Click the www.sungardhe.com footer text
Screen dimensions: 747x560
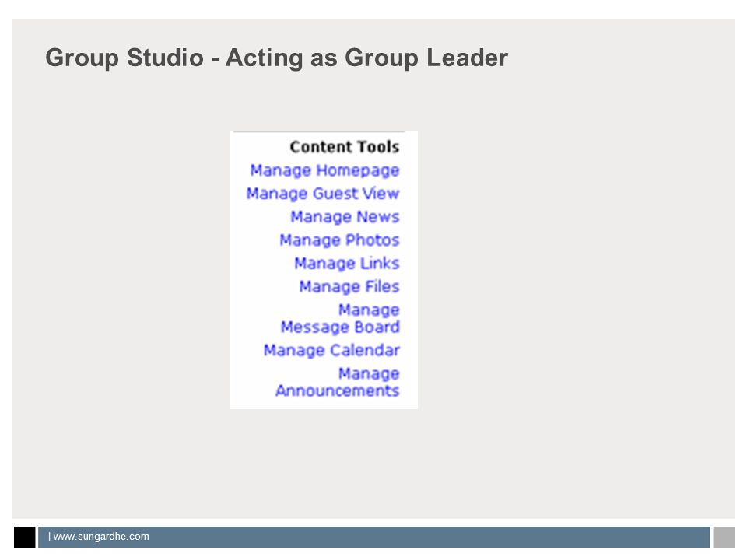[x=101, y=537]
